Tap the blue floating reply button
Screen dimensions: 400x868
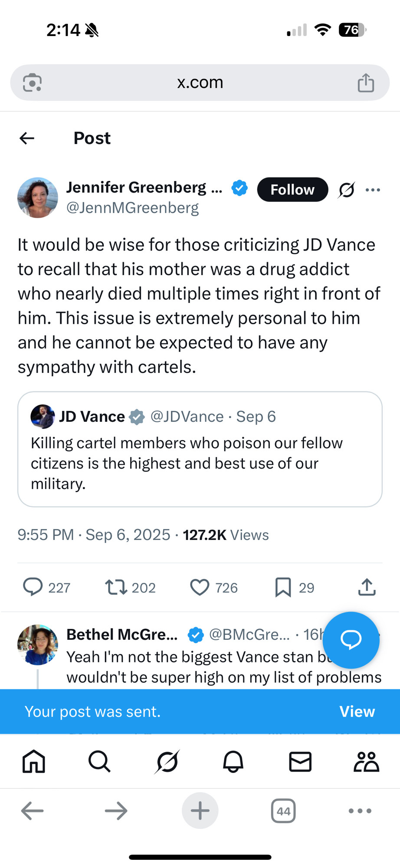pos(351,640)
